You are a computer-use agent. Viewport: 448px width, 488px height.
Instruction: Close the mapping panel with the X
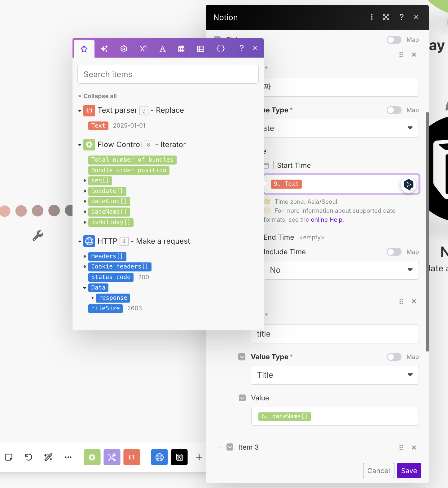tap(255, 48)
